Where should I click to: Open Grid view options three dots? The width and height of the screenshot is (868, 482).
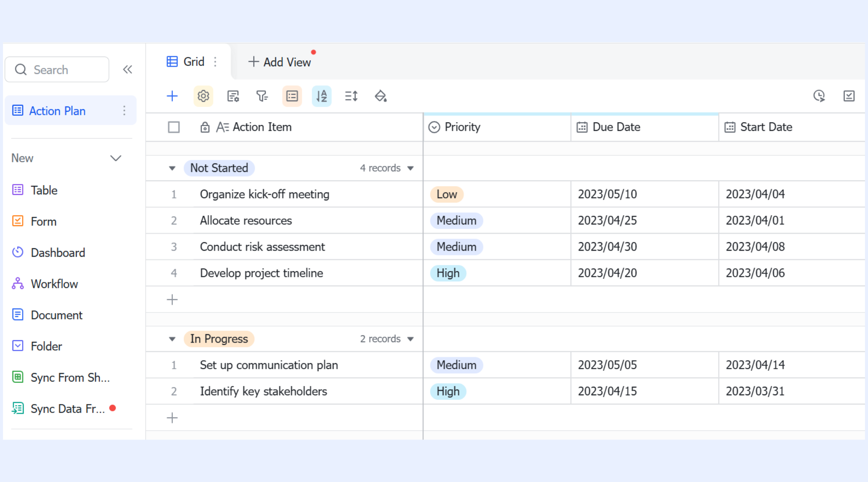coord(215,61)
